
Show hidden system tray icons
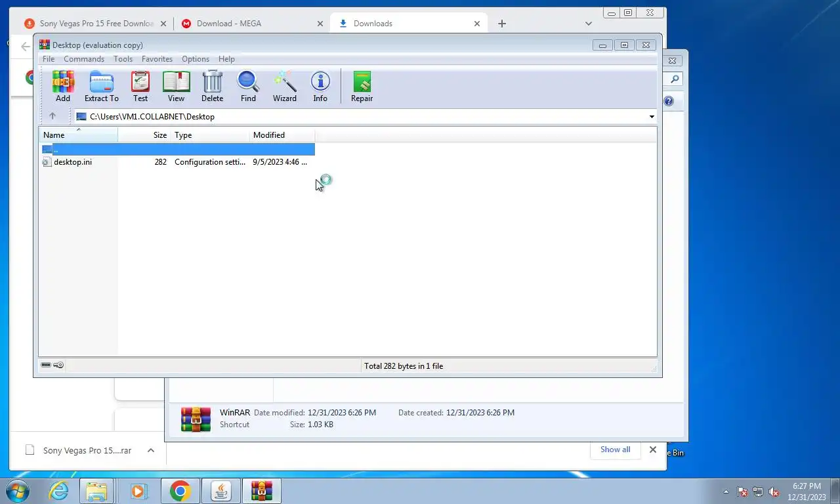pyautogui.click(x=726, y=492)
